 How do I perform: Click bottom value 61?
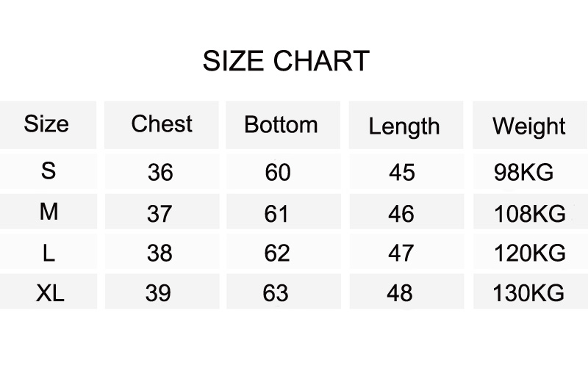coord(276,214)
